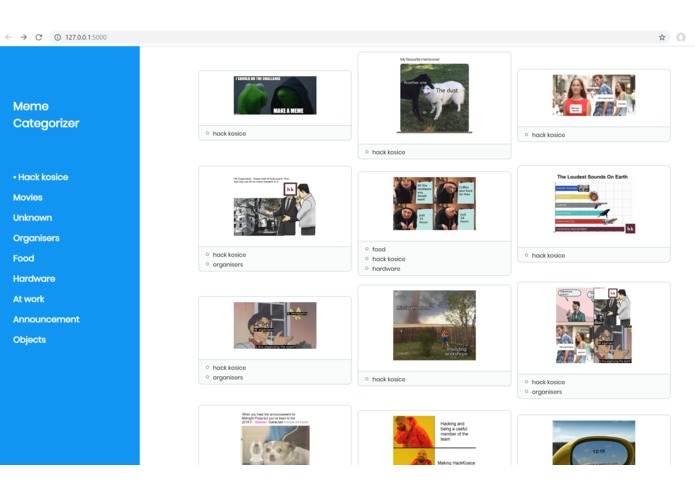Click 'organisers' tag under butterfly meme
The width and height of the screenshot is (695, 494).
click(228, 377)
